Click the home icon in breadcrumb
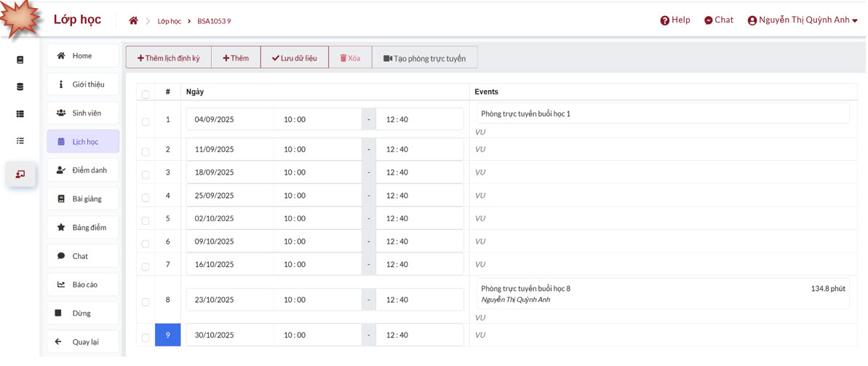This screenshot has height=366, width=868. click(133, 21)
